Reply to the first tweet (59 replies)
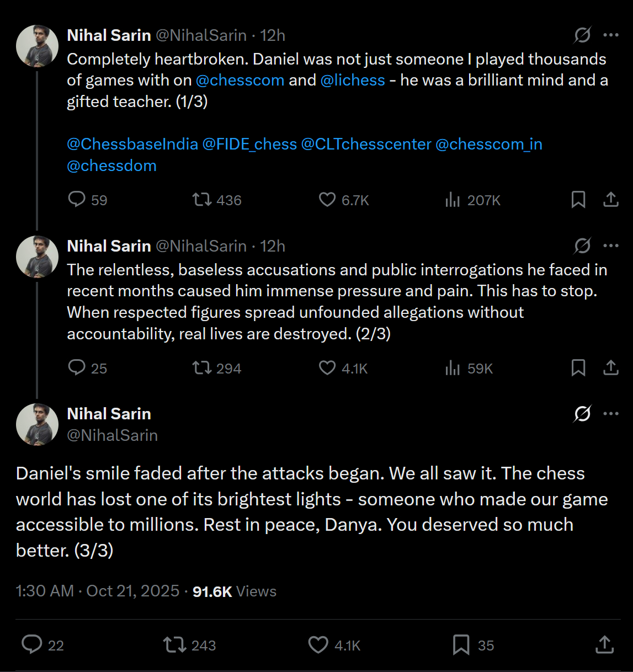This screenshot has width=633, height=672. pos(77,199)
